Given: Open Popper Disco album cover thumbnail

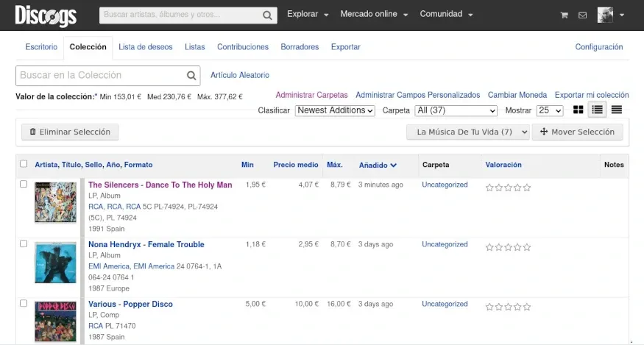Looking at the screenshot, I should [x=55, y=321].
